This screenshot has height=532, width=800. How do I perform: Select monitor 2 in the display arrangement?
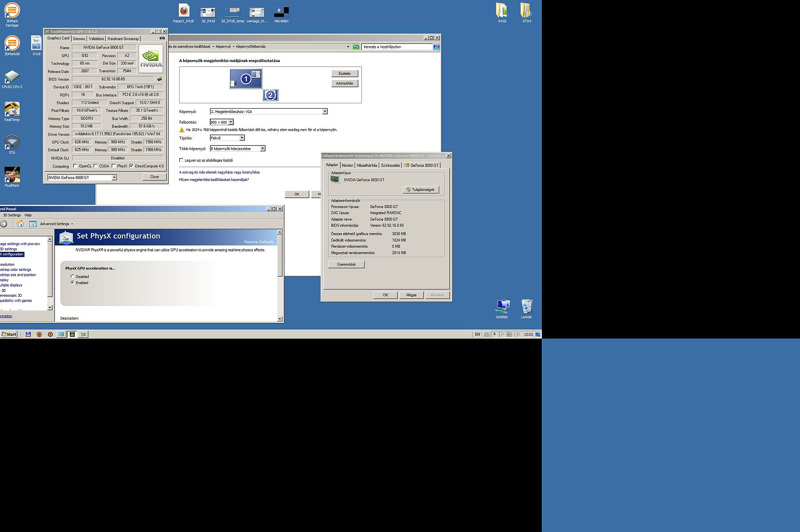coord(271,95)
